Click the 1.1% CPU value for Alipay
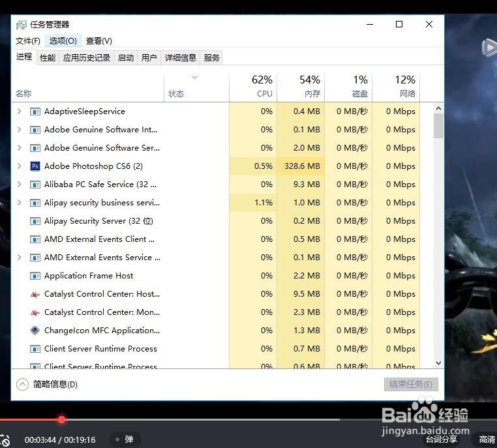The height and width of the screenshot is (448, 497). (x=264, y=203)
